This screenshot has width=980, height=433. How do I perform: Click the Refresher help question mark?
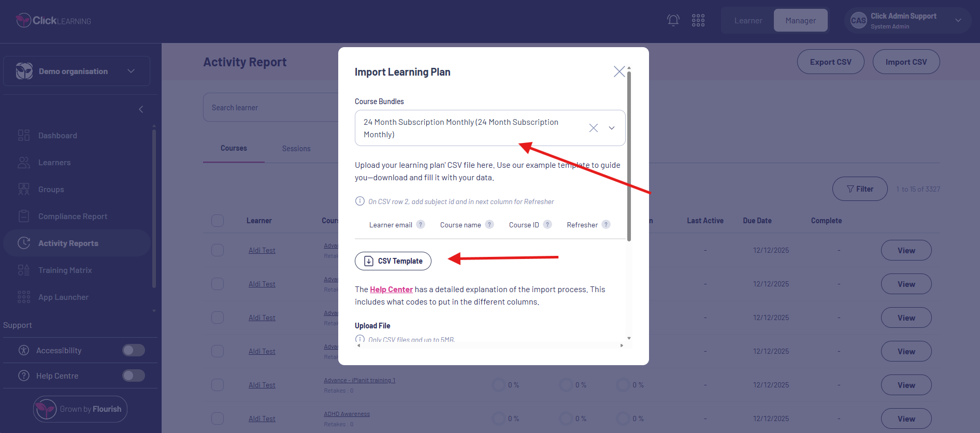click(606, 224)
